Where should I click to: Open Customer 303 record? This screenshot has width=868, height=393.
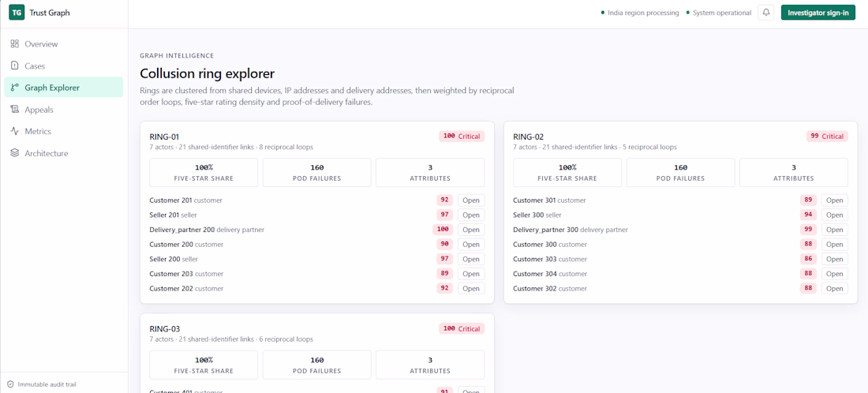(x=835, y=259)
